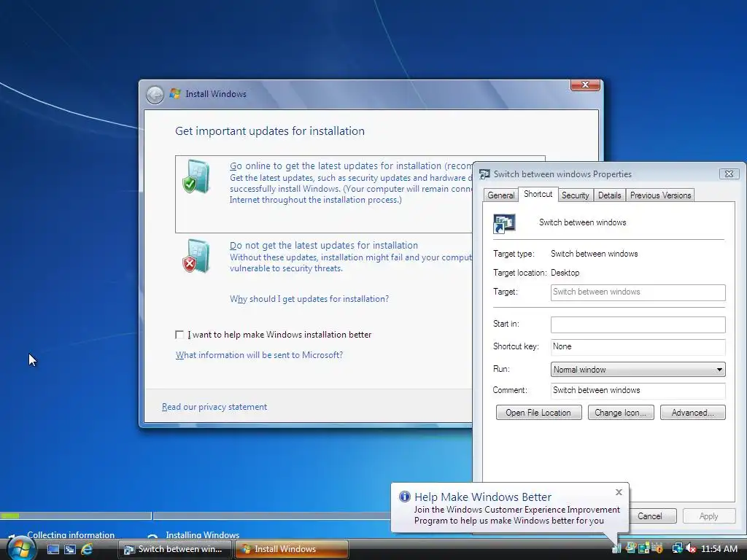This screenshot has height=560, width=747.
Task: Click the Comment field
Action: (638, 391)
